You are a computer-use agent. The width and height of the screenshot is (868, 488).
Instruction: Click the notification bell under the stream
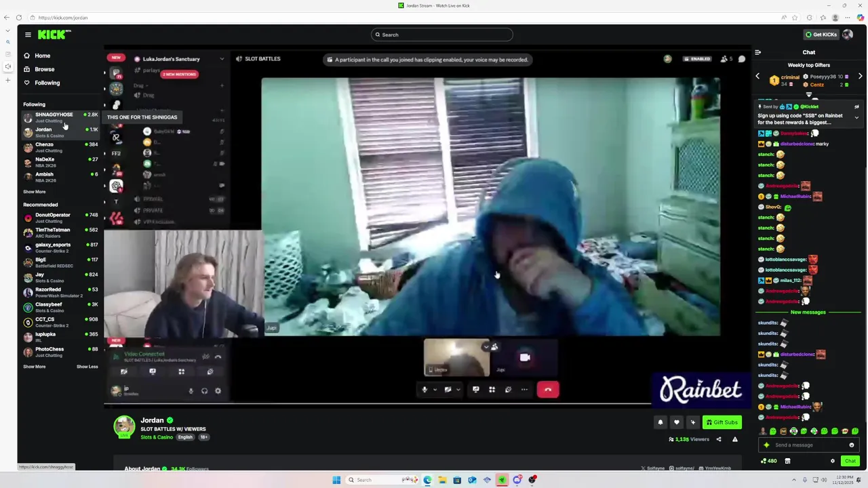click(x=660, y=422)
